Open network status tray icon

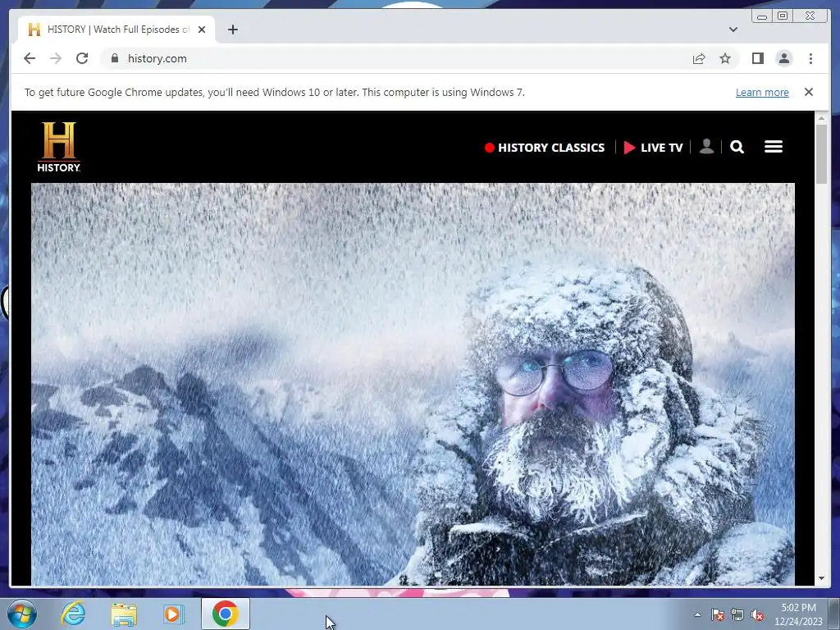click(737, 615)
